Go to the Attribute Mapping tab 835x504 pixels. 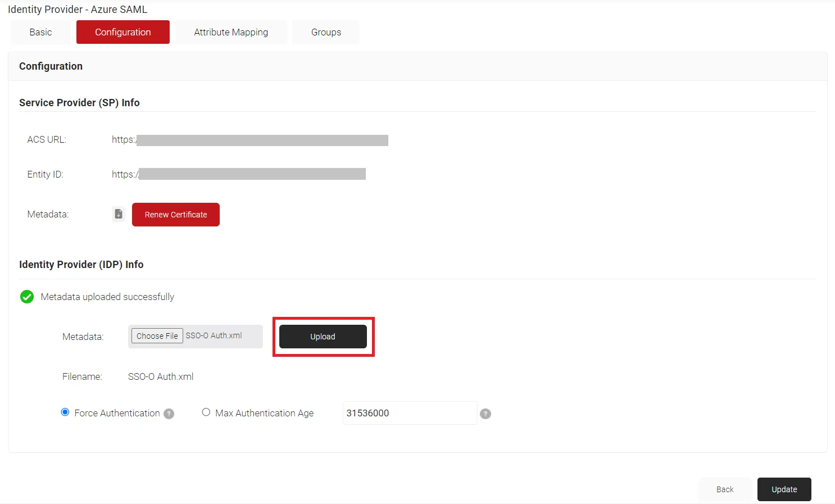click(x=231, y=32)
